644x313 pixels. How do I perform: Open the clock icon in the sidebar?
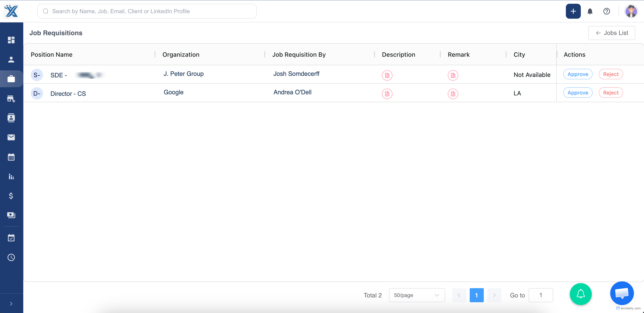(x=11, y=257)
